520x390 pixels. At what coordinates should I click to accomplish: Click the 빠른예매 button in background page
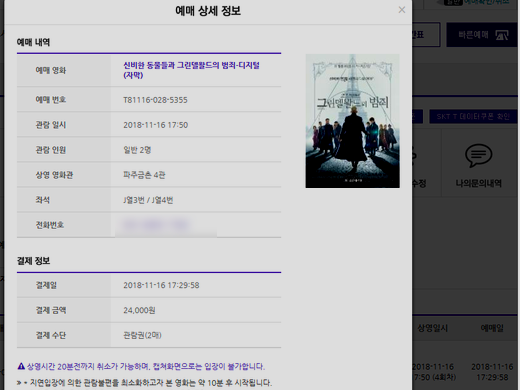coord(483,35)
